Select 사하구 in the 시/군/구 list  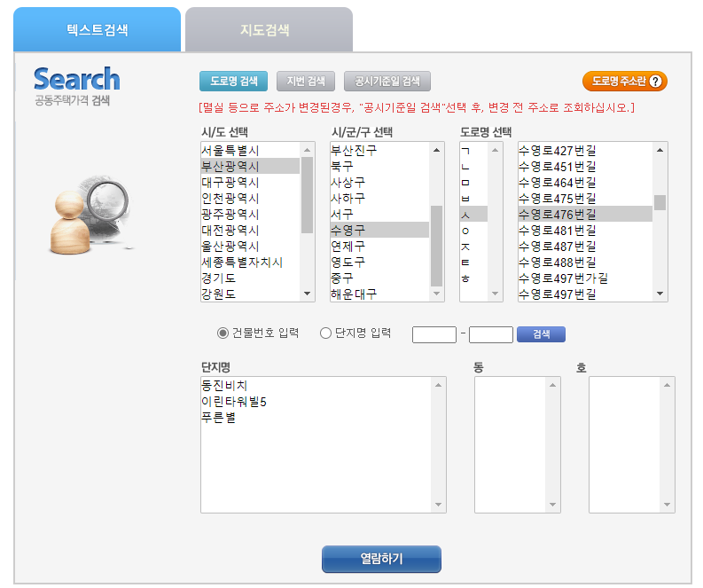[379, 198]
